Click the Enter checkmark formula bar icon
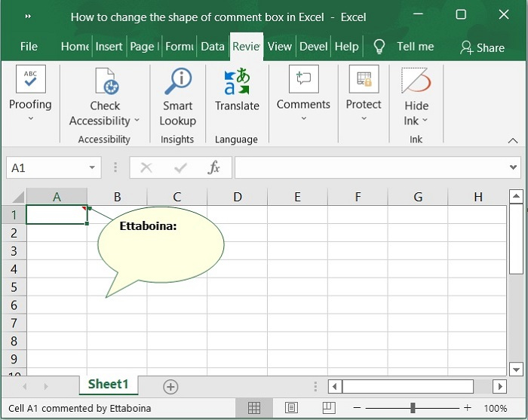 point(180,167)
